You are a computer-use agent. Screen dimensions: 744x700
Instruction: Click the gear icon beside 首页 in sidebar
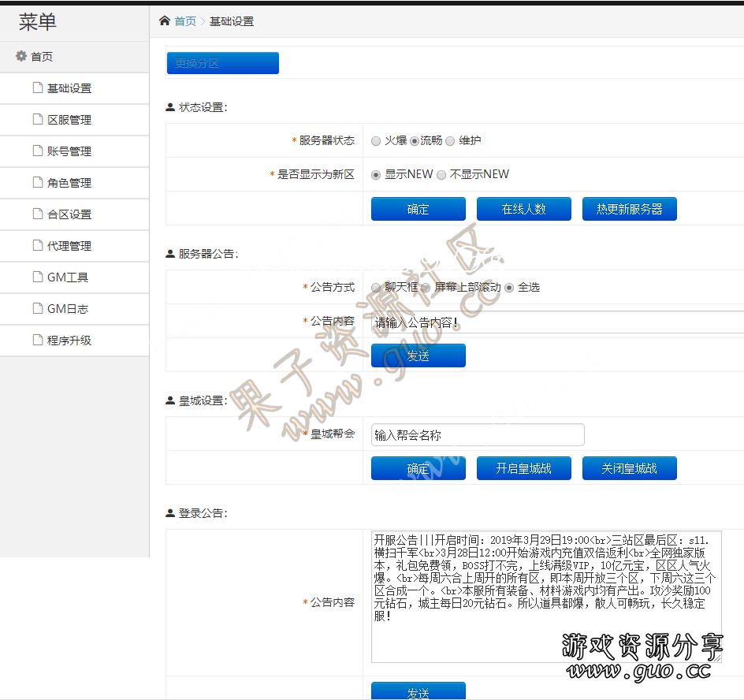(21, 56)
